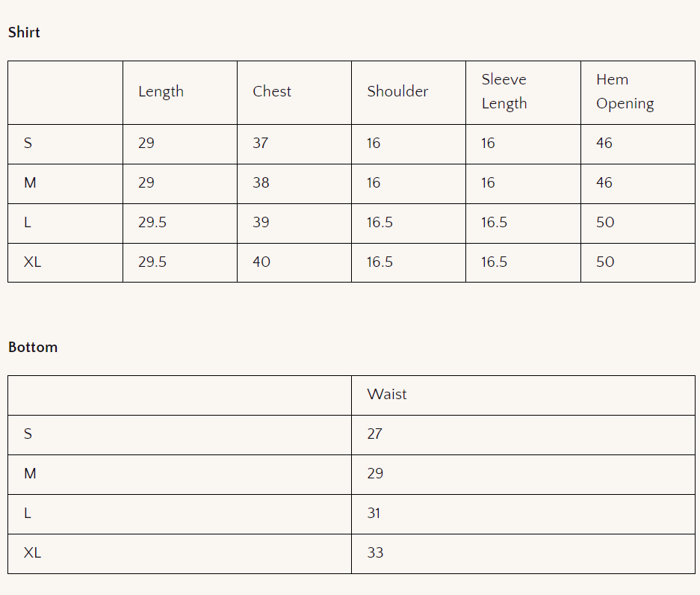Select the Length column header
The height and width of the screenshot is (595, 700).
pos(161,91)
